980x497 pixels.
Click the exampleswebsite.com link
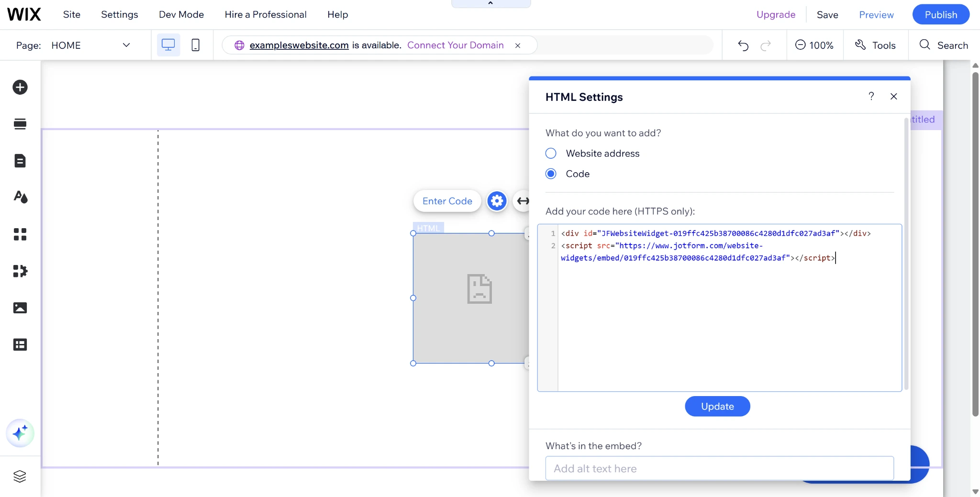click(299, 45)
